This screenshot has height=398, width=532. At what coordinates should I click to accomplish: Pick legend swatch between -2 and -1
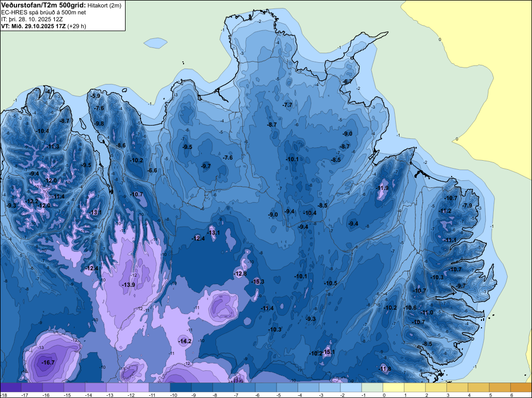tap(351, 387)
